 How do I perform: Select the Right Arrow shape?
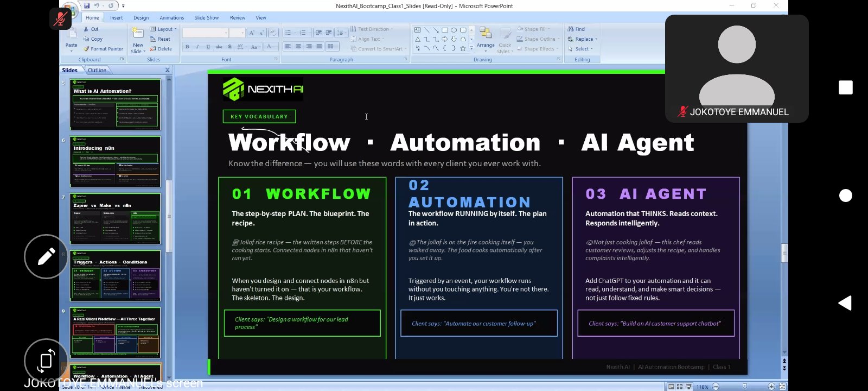click(x=445, y=39)
